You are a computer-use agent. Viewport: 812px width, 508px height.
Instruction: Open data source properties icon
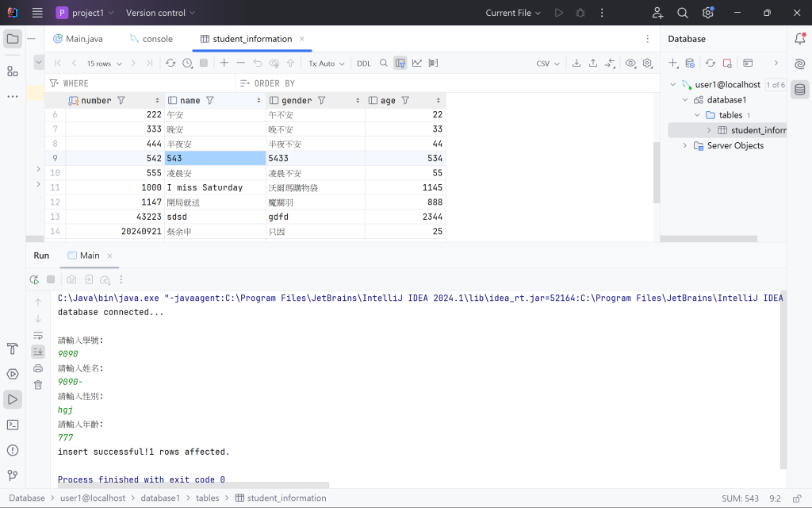coord(690,63)
